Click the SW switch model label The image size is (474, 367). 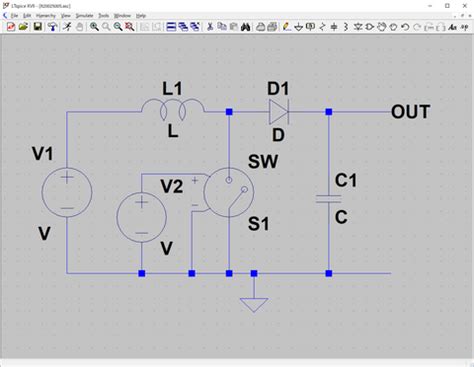click(263, 162)
